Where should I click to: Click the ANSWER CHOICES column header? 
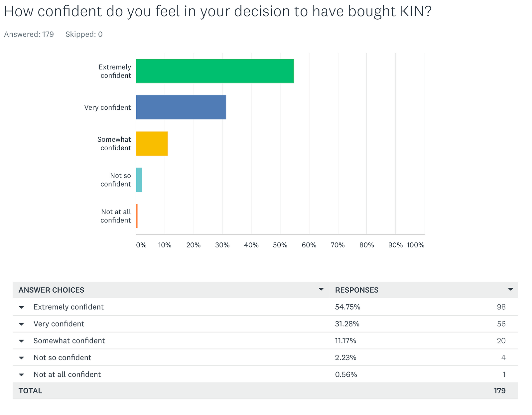point(51,290)
